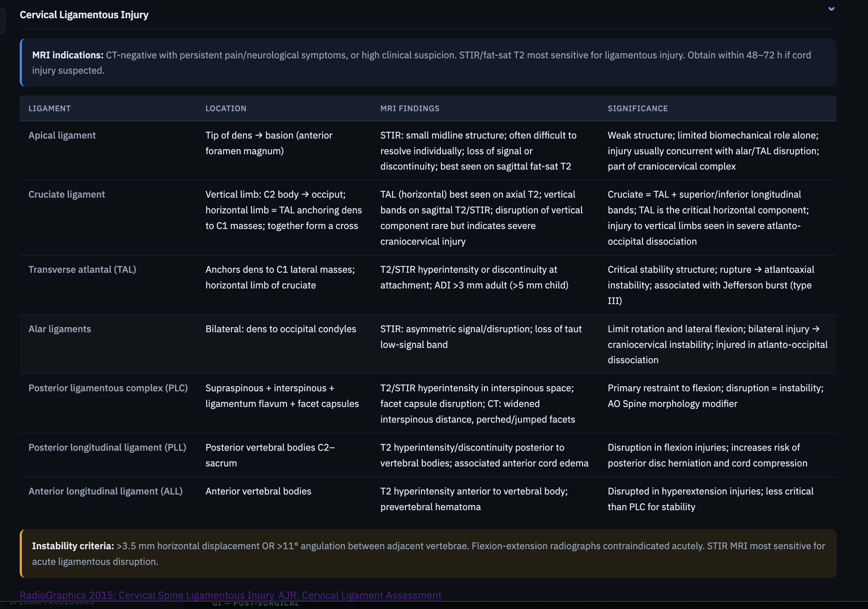Click the Cervical Ligamentous Injury section heading
Image resolution: width=868 pixels, height=609 pixels.
pyautogui.click(x=84, y=15)
